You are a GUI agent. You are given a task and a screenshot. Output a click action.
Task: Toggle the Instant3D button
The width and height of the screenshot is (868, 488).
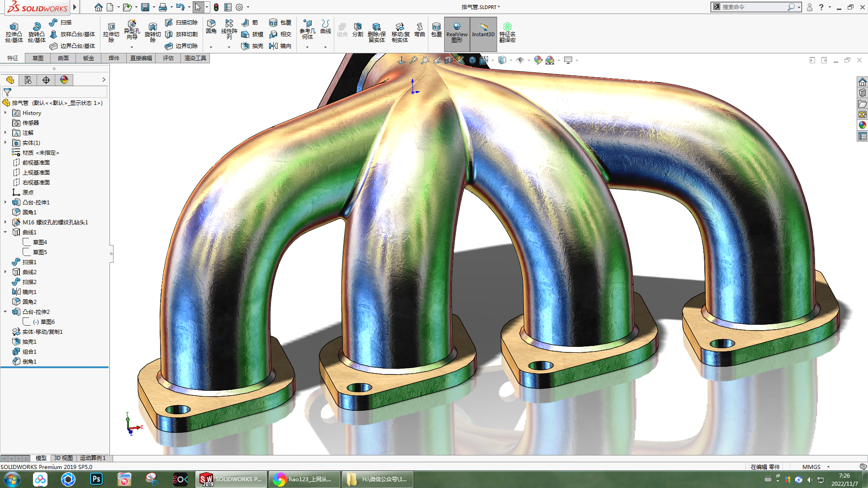484,34
